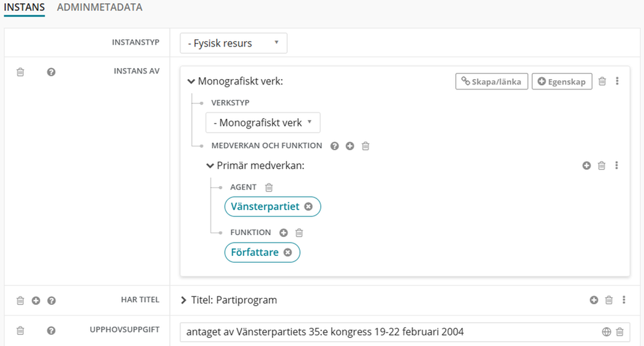Delete the FUNKTION property via trash icon
Viewport: 644px width, 346px height.
coord(299,233)
